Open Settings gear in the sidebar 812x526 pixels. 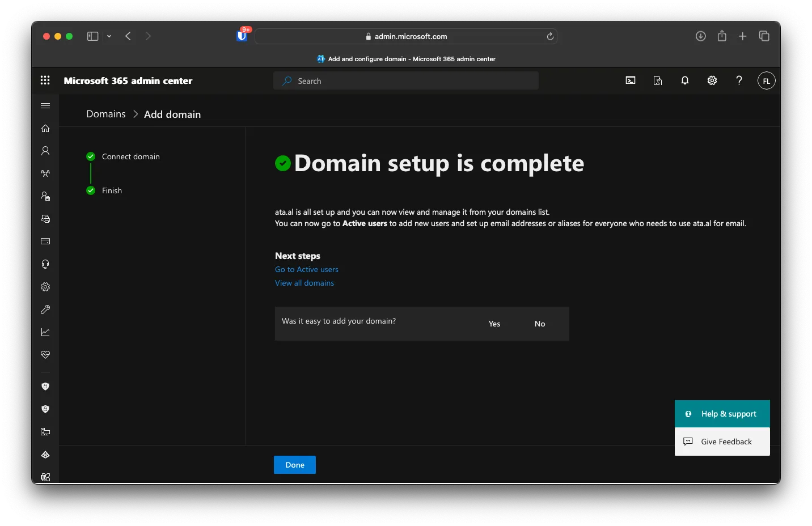click(x=45, y=287)
